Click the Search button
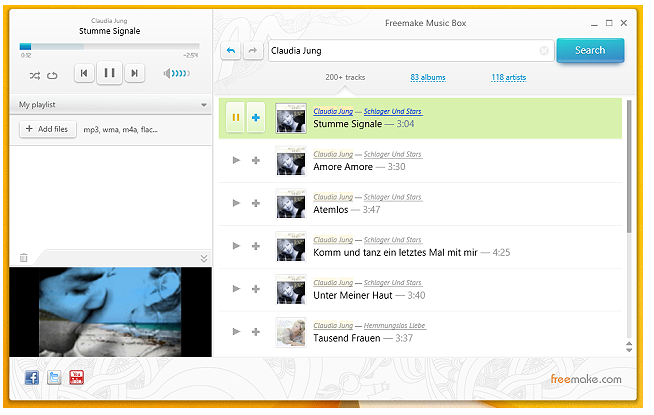This screenshot has height=415, width=654. [590, 50]
